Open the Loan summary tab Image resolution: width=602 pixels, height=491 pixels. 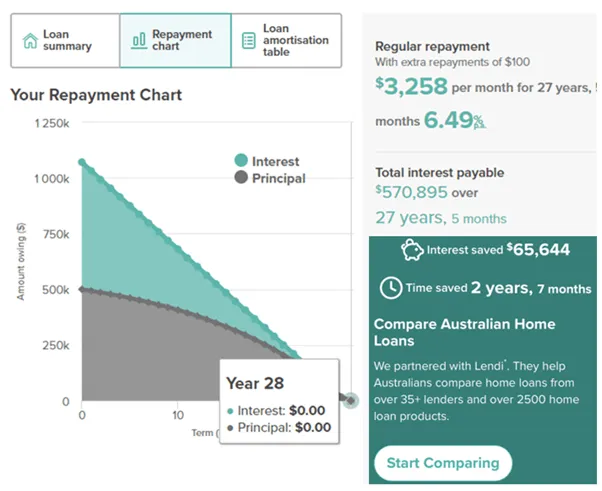pyautogui.click(x=66, y=41)
